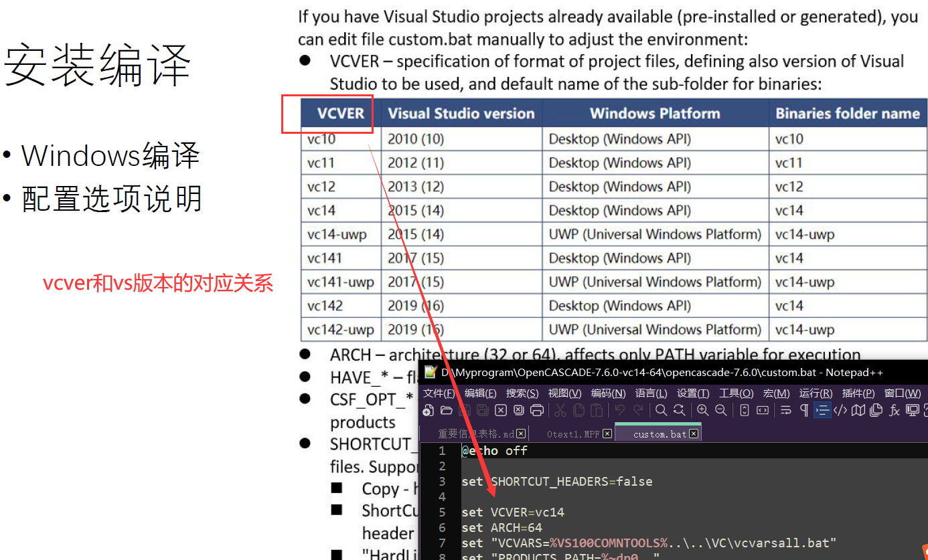Close the custom.bat tab
Image resolution: width=928 pixels, height=560 pixels.
click(x=694, y=434)
